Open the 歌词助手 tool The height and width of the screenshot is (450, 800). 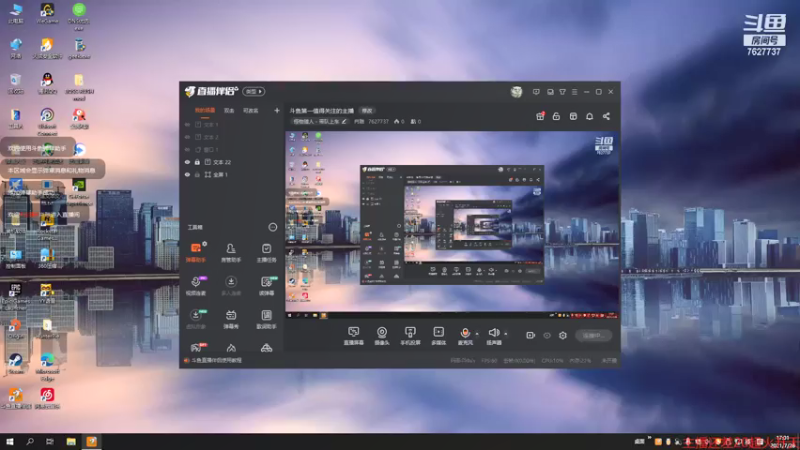266,319
